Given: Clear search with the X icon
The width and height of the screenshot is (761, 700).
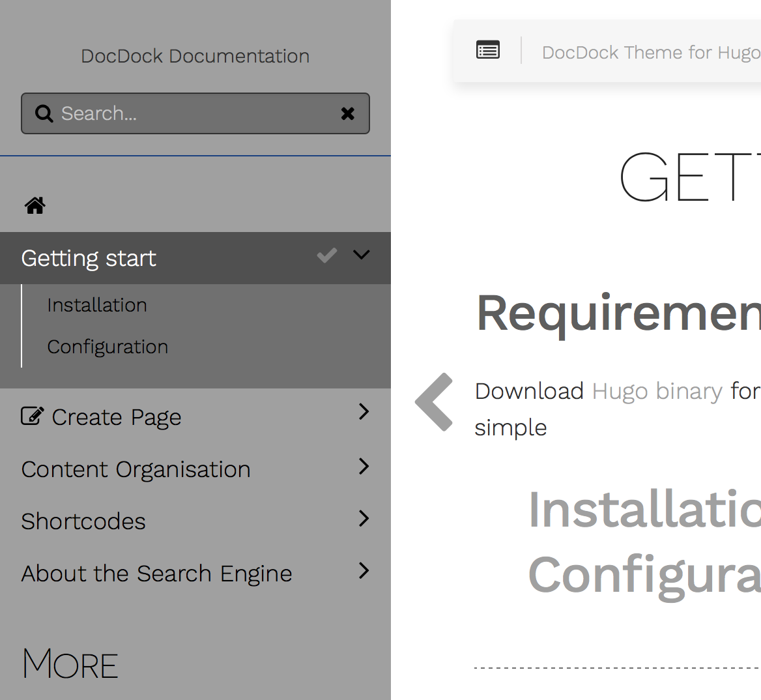Looking at the screenshot, I should (x=347, y=113).
